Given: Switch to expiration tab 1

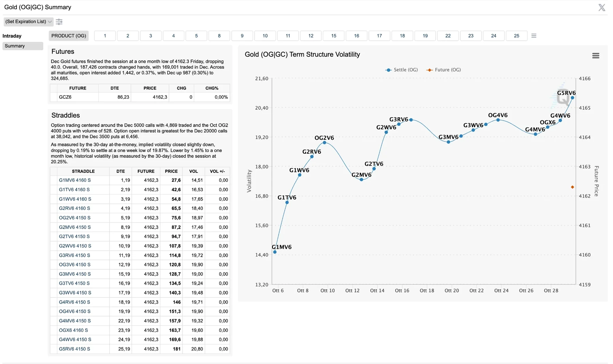Looking at the screenshot, I should tap(105, 36).
